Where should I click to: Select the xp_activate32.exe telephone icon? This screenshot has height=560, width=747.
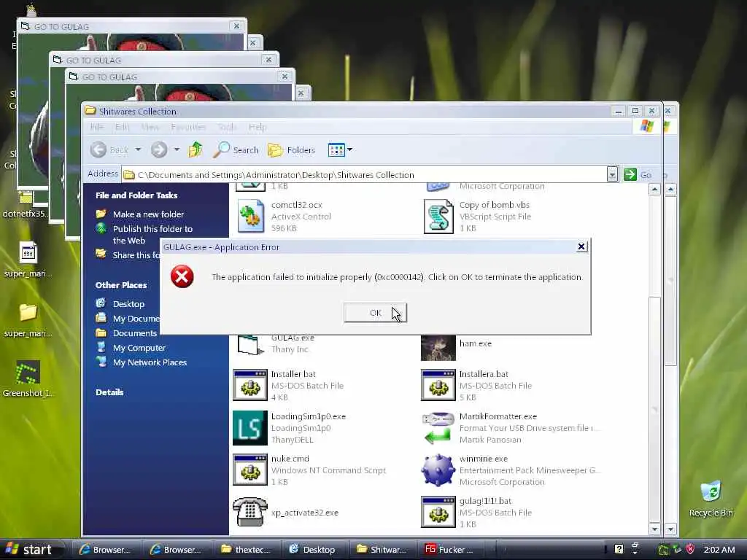249,512
